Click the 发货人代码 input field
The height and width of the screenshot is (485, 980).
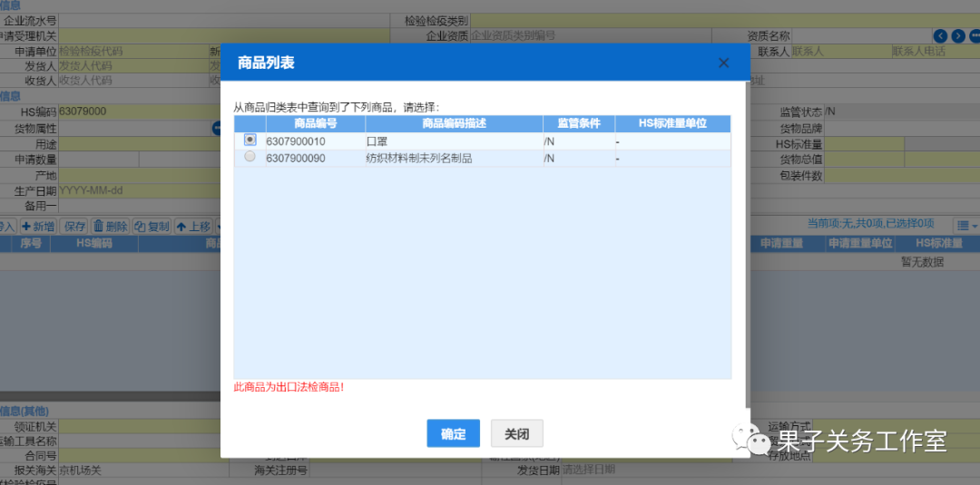click(132, 65)
